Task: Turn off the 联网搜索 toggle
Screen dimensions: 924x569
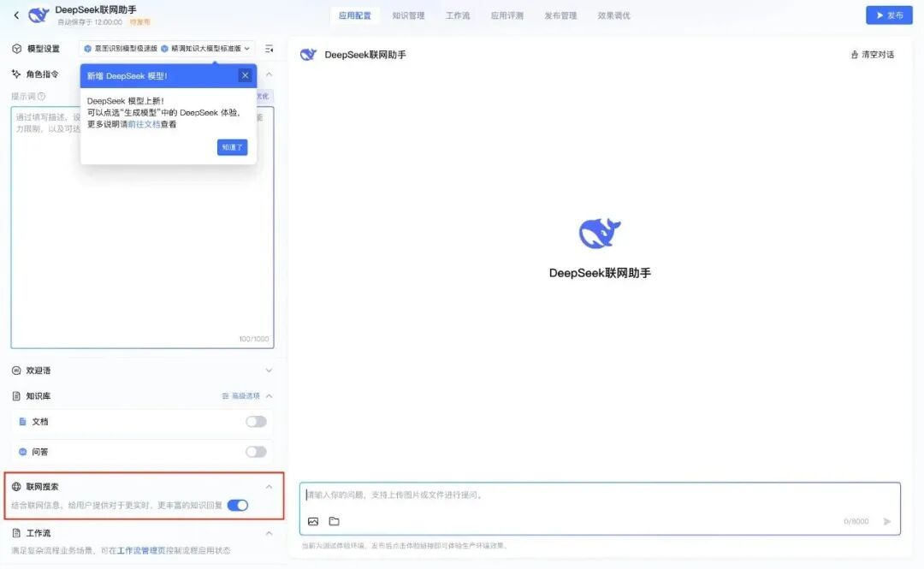Action: pos(238,506)
